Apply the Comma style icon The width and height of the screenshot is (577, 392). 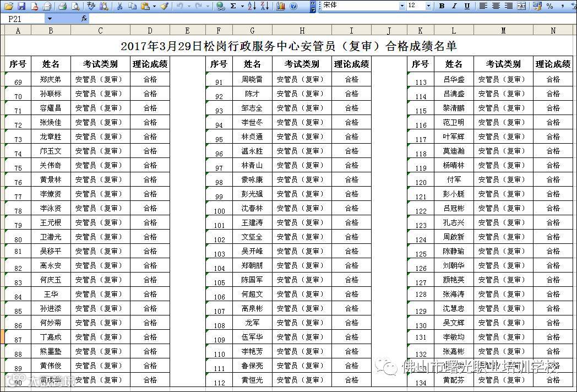[x=562, y=6]
